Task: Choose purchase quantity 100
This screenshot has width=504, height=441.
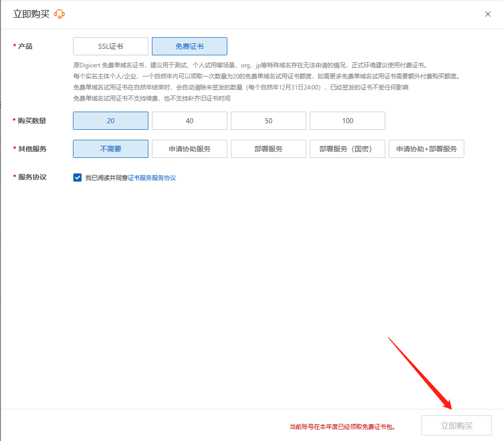Action: 348,121
